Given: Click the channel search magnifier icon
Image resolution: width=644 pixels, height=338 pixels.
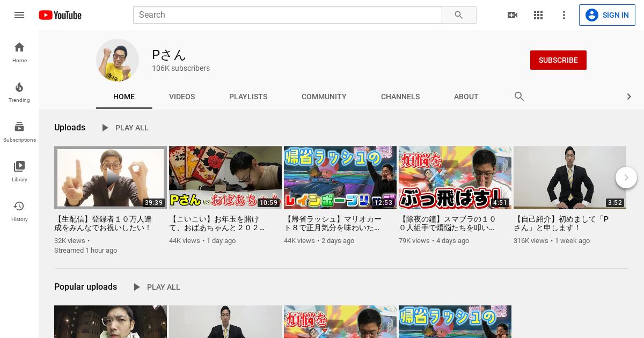Looking at the screenshot, I should pyautogui.click(x=519, y=97).
